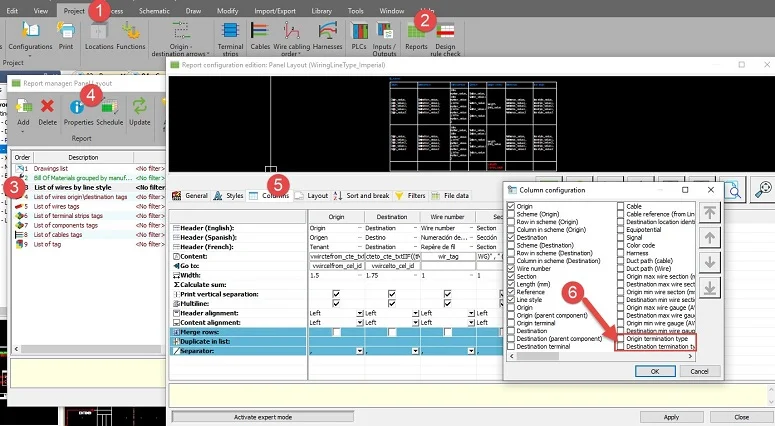Enable the Origin termination type checkbox

pyautogui.click(x=622, y=339)
